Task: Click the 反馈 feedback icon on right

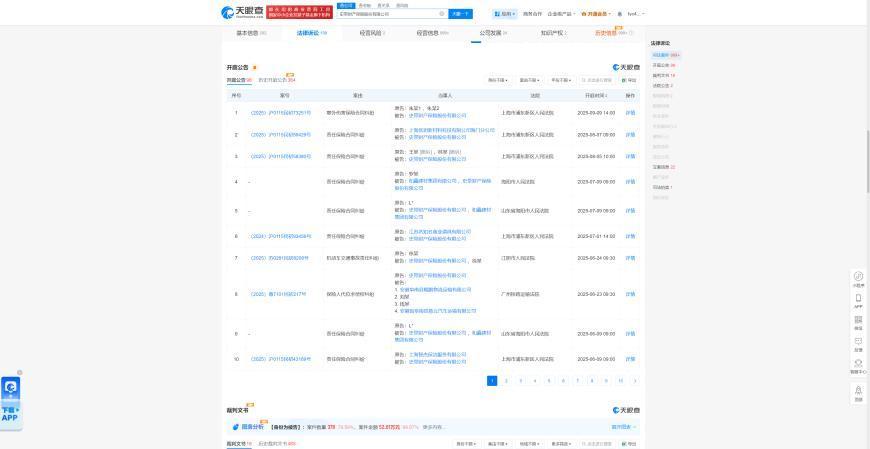Action: (858, 343)
